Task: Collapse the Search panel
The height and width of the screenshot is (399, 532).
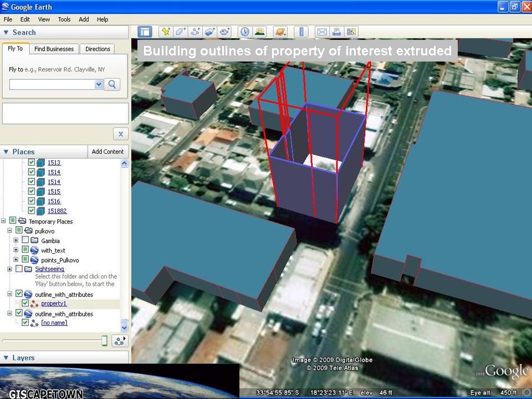Action: click(6, 32)
